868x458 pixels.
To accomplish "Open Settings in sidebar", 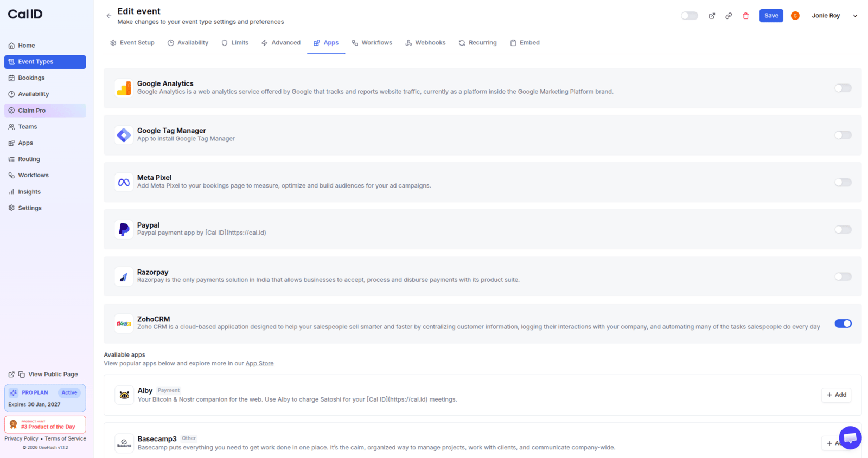I will (45, 208).
